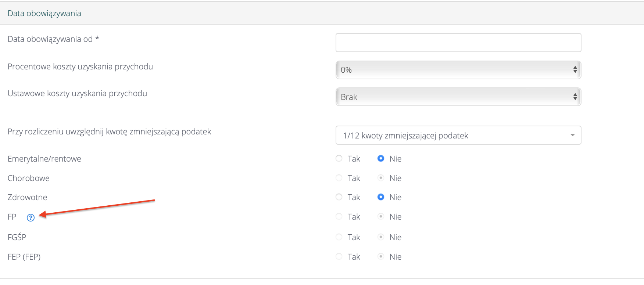
Task: Click the Emerytalne/rentowe row label
Action: 44,159
